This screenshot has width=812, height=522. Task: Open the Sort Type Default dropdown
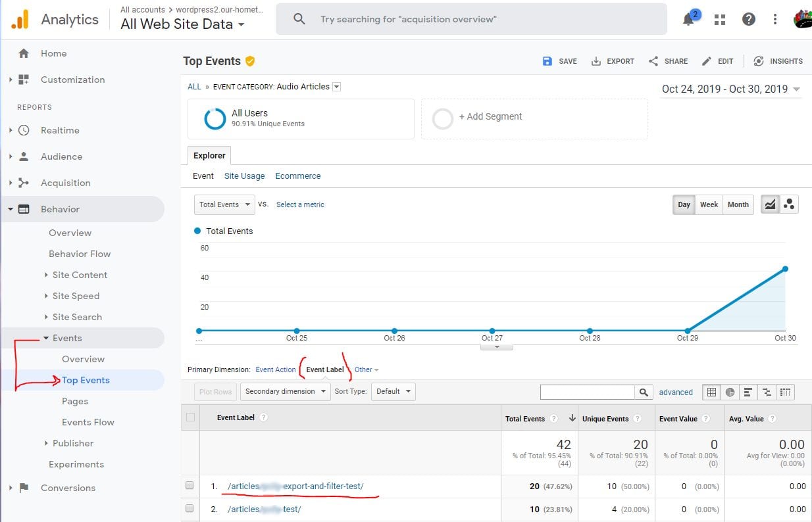pyautogui.click(x=393, y=392)
